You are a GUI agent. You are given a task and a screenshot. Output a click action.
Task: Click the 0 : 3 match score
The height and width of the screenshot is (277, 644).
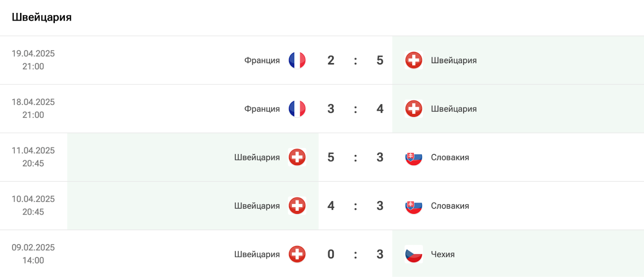(355, 254)
